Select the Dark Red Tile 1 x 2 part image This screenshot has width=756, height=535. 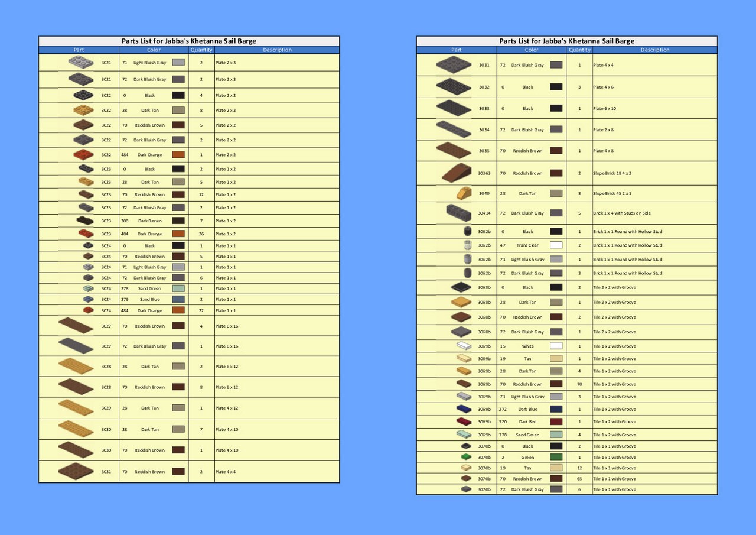(464, 421)
